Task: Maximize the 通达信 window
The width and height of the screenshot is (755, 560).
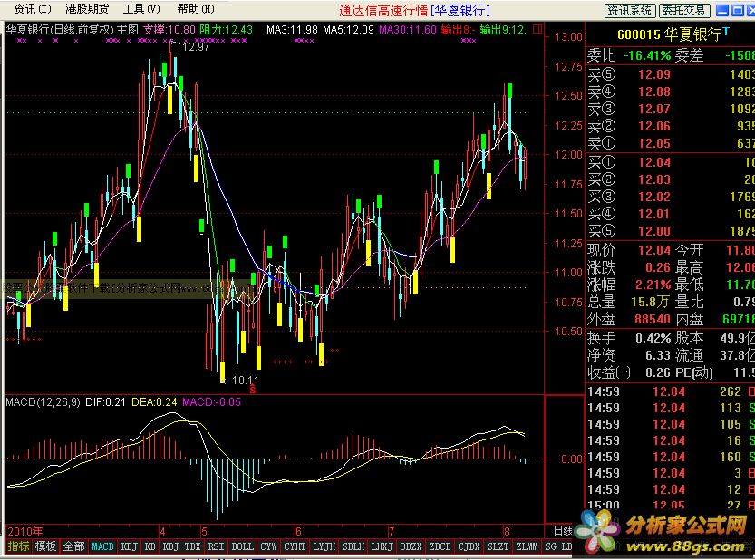Action: (738, 10)
